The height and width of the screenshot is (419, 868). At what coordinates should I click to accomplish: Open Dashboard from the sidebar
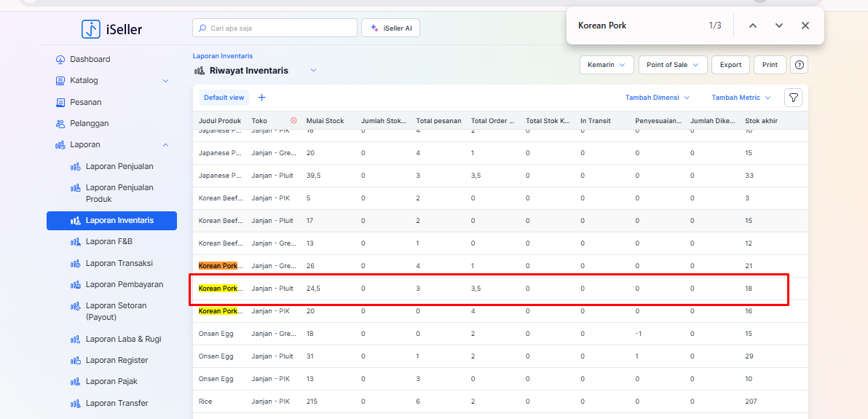click(90, 59)
